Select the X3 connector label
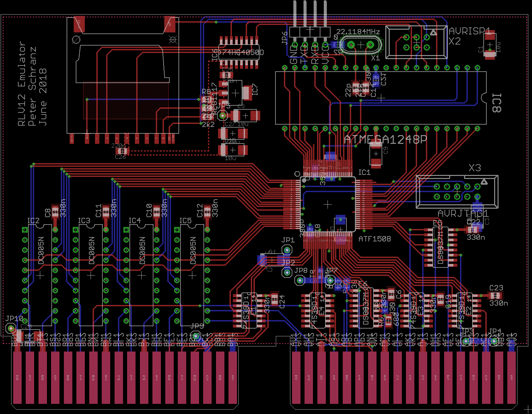The image size is (532, 414). [475, 168]
